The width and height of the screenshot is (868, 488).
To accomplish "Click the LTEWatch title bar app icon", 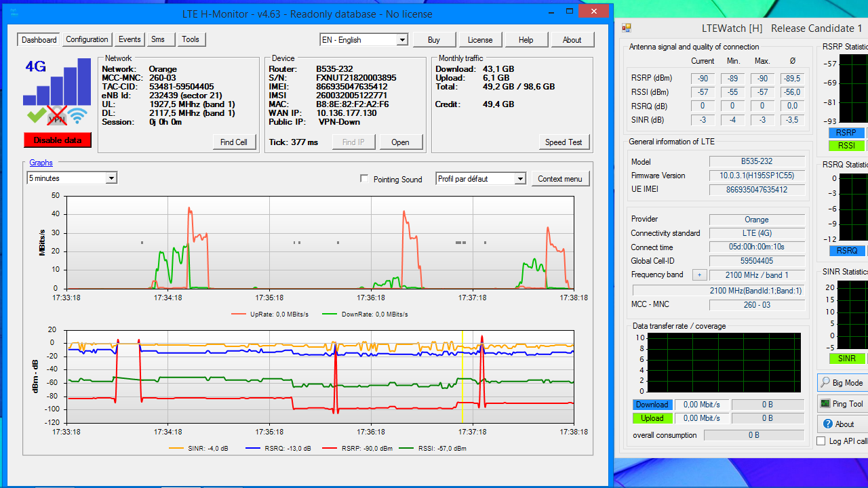I will (627, 28).
